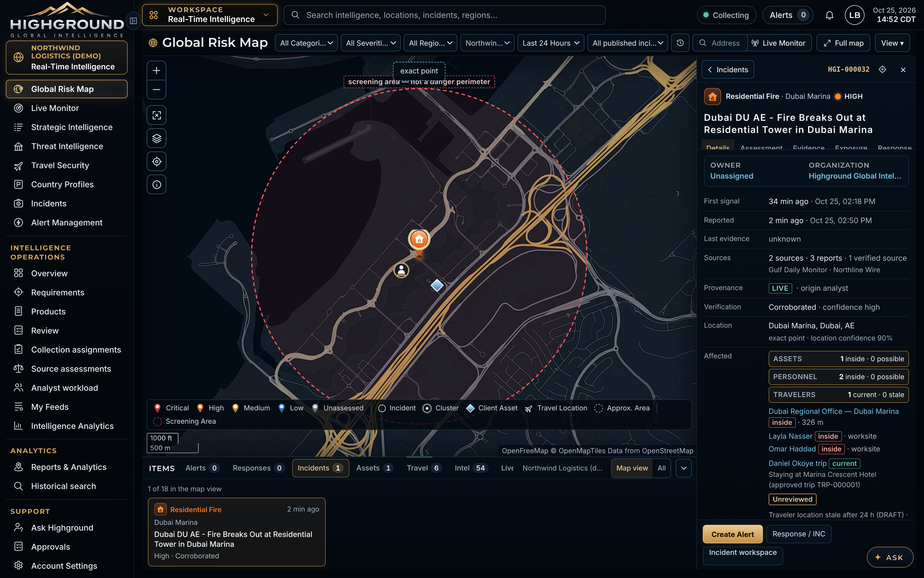Image resolution: width=924 pixels, height=578 pixels.
Task: Open the map layers control
Action: coord(157,138)
